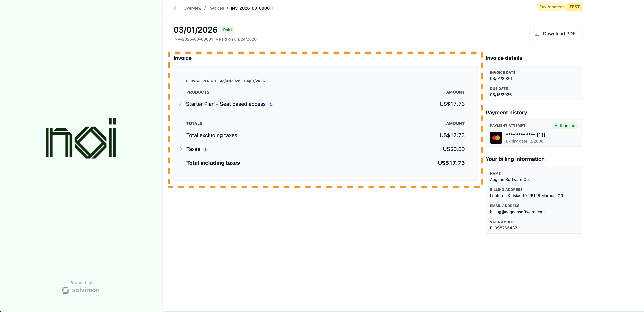Click the TEST environment label
Screen dimensions: 644x312
[574, 7]
